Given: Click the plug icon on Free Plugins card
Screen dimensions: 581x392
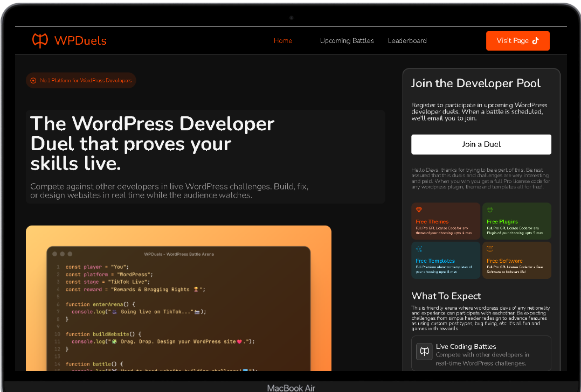Looking at the screenshot, I should 490,210.
